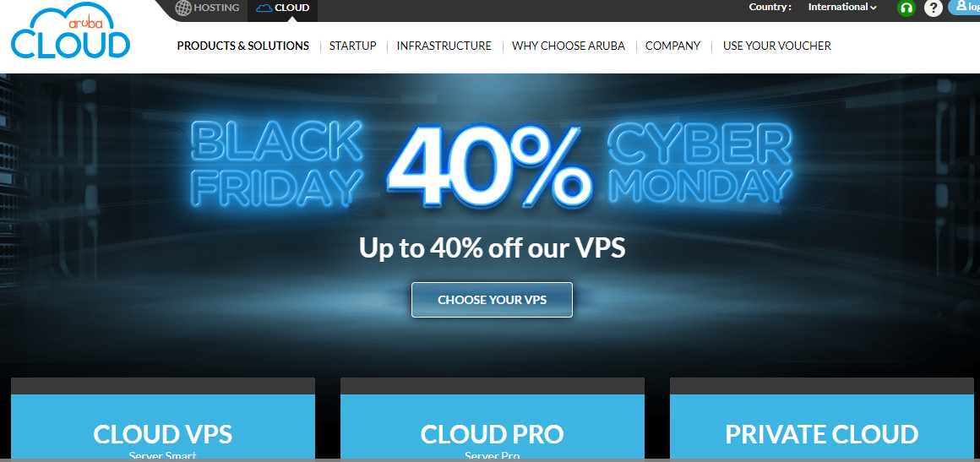The width and height of the screenshot is (980, 462).
Task: Select the Cloud tab
Action: click(282, 8)
